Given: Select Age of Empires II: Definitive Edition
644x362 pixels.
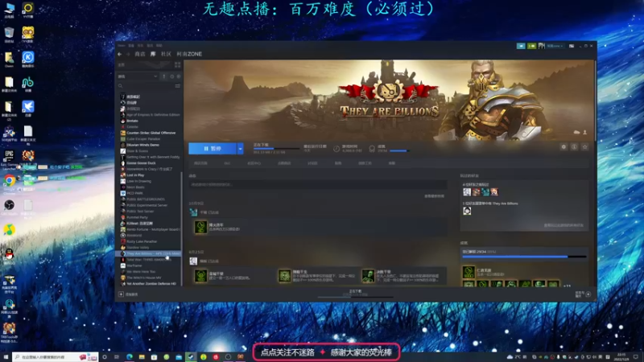Looking at the screenshot, I should [150, 115].
